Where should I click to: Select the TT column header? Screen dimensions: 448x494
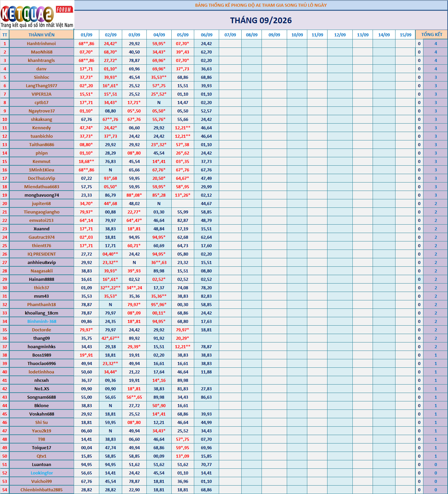[x=5, y=35]
